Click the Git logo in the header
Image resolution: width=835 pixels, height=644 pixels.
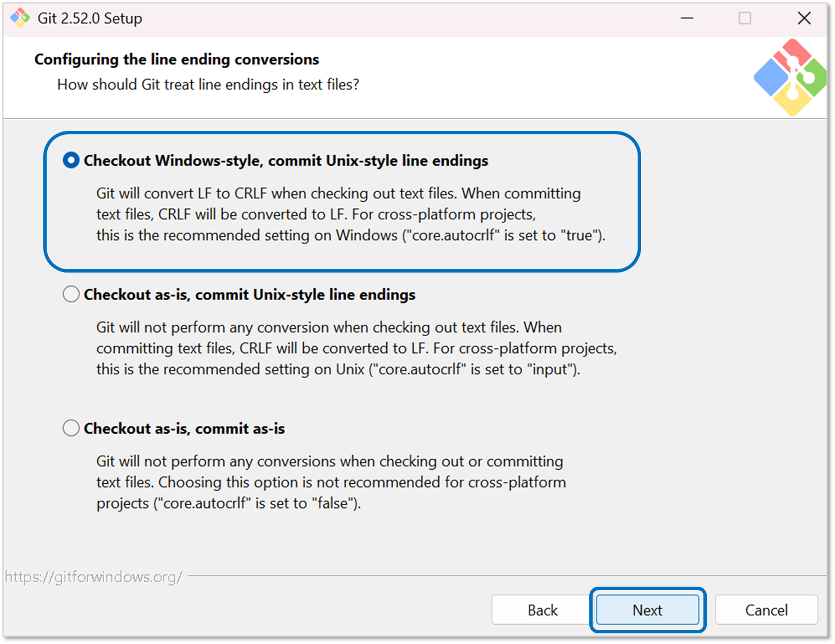pos(790,77)
